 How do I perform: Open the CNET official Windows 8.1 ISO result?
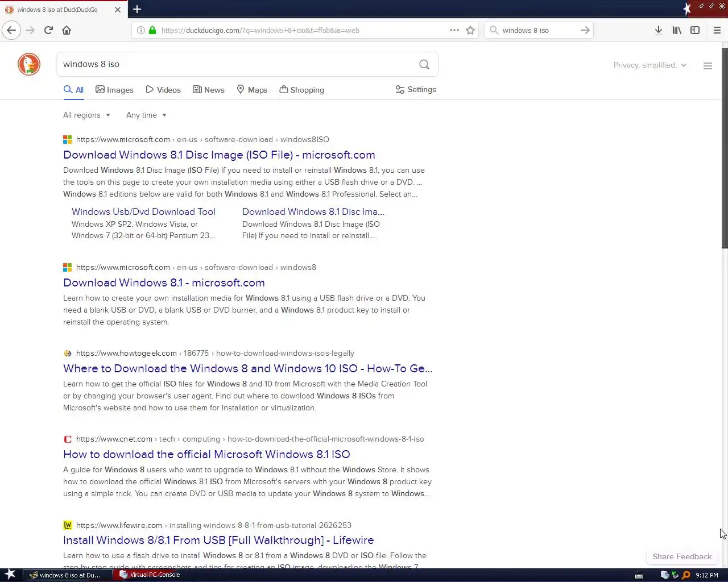coord(206,454)
